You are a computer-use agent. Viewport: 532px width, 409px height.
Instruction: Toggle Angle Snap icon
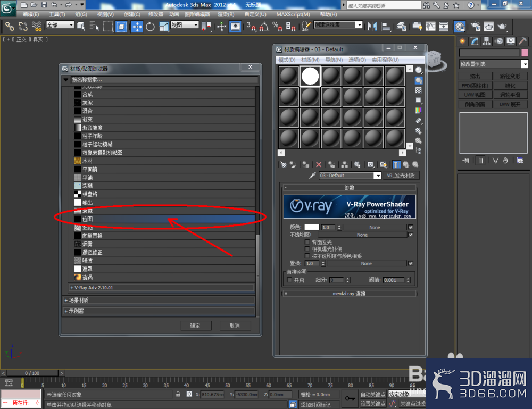(x=264, y=27)
